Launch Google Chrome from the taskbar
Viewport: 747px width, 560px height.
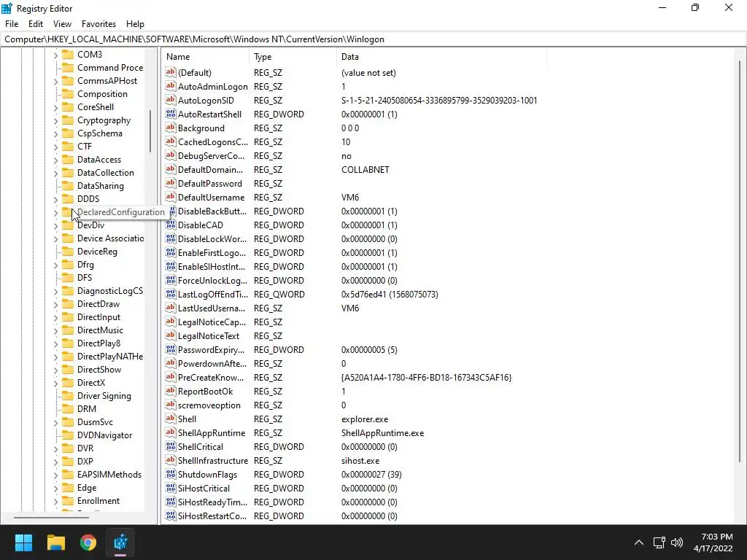[x=88, y=542]
